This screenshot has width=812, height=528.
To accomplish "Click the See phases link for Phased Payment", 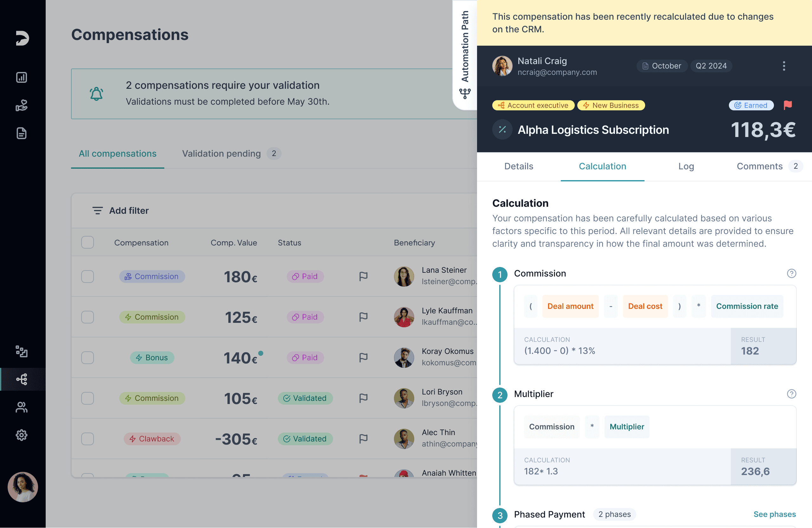I will coord(774,514).
